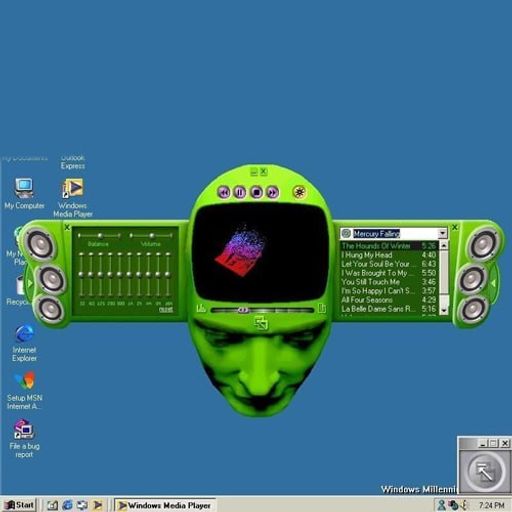Image resolution: width=512 pixels, height=512 pixels.
Task: Select track La Belle Dame Sans R...
Action: click(x=389, y=309)
